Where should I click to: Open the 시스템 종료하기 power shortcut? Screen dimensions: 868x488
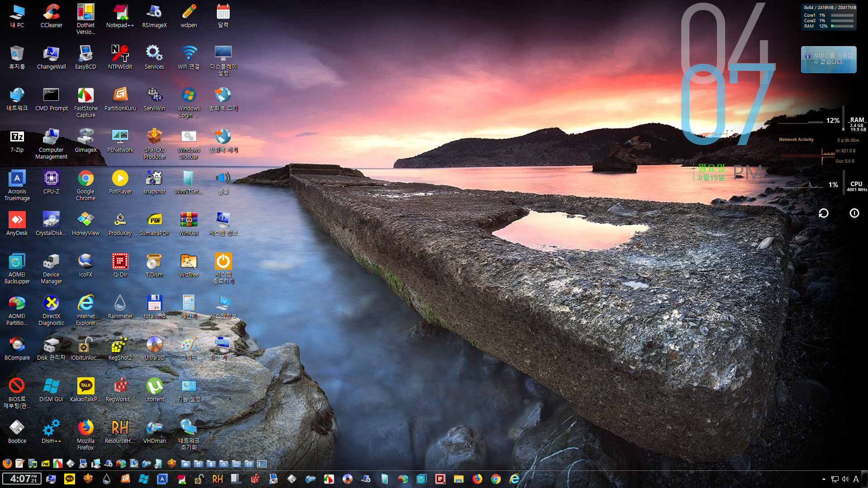pyautogui.click(x=223, y=269)
